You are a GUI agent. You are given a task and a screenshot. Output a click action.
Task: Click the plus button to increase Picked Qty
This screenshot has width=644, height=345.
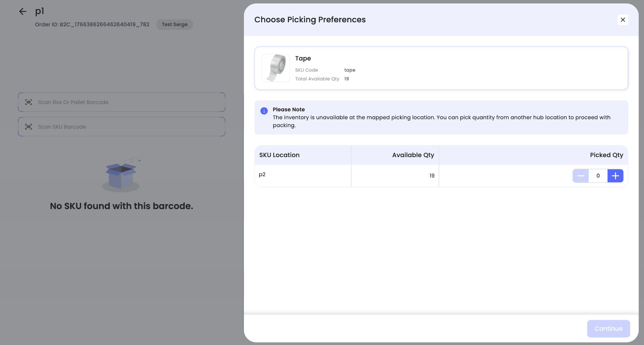tap(615, 176)
